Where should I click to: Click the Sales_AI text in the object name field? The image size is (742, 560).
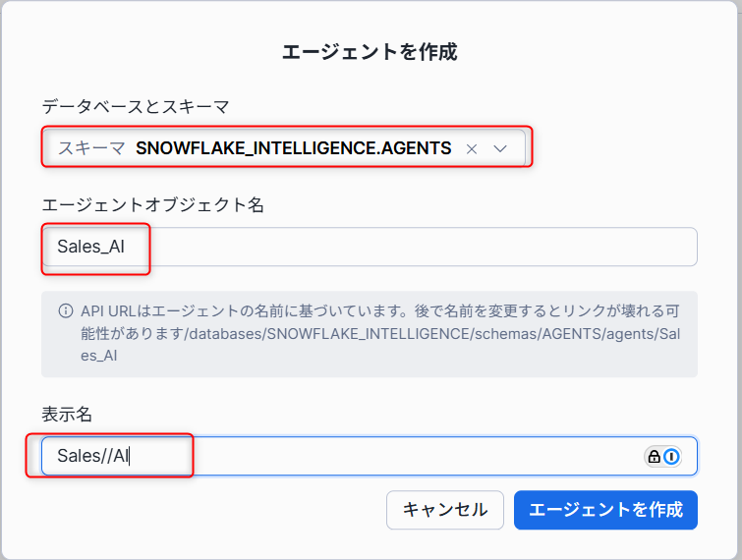coord(90,247)
